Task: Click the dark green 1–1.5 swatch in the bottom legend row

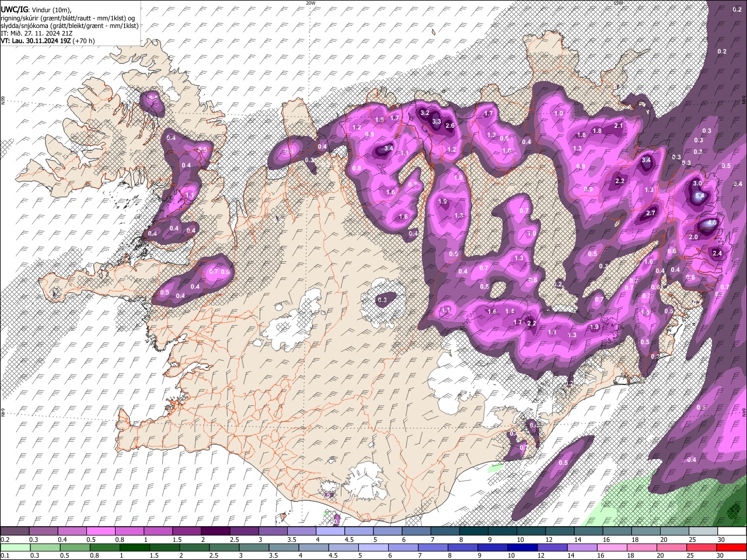Action: click(134, 548)
